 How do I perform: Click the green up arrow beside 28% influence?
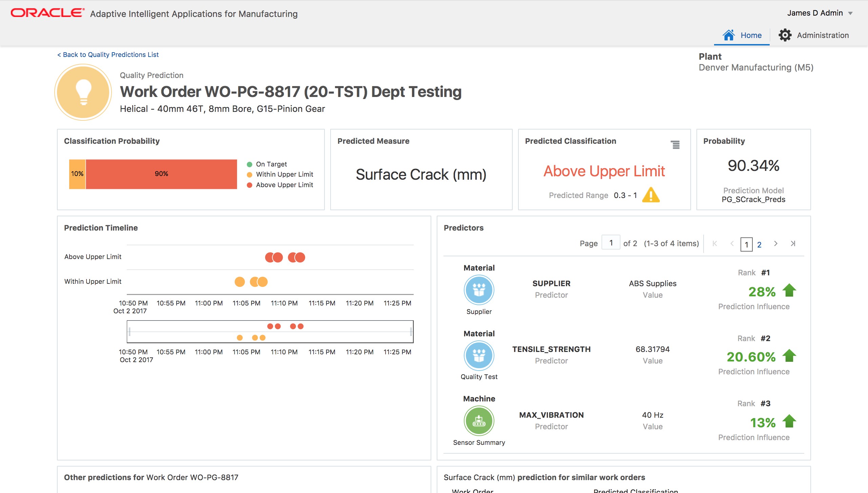[789, 291]
